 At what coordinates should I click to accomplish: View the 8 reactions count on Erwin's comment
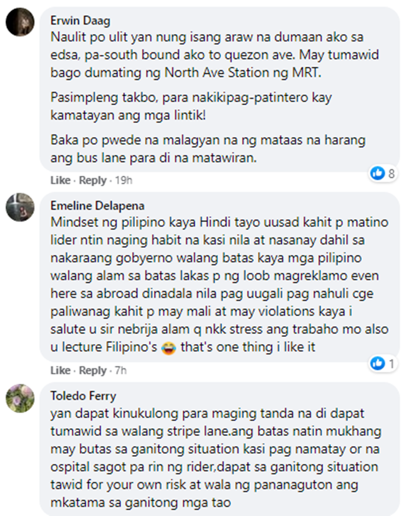tap(391, 173)
